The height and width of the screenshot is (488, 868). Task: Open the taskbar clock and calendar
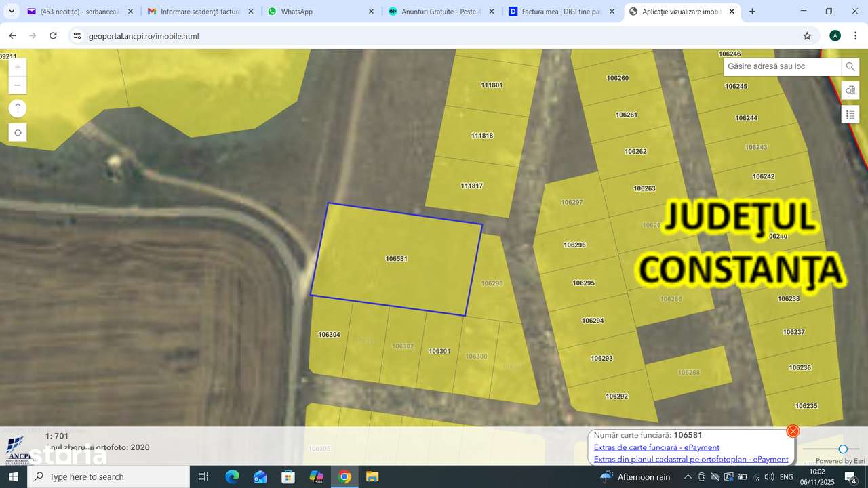click(x=817, y=476)
